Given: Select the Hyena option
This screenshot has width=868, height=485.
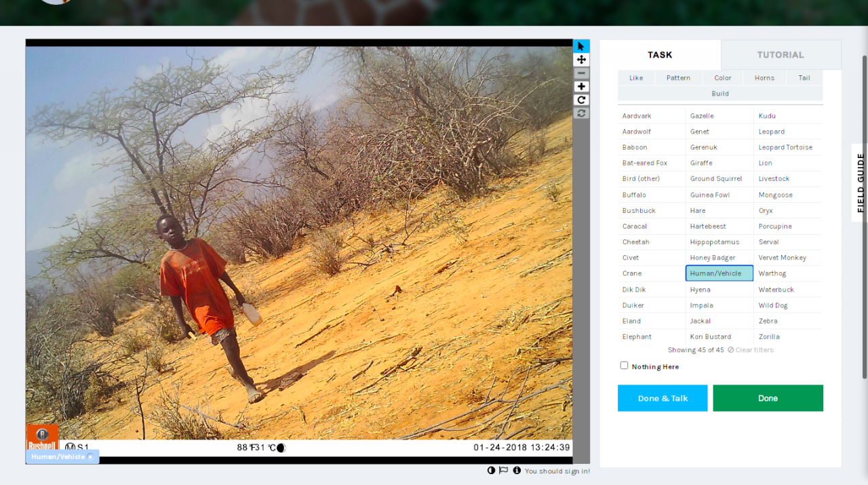Looking at the screenshot, I should coord(719,290).
